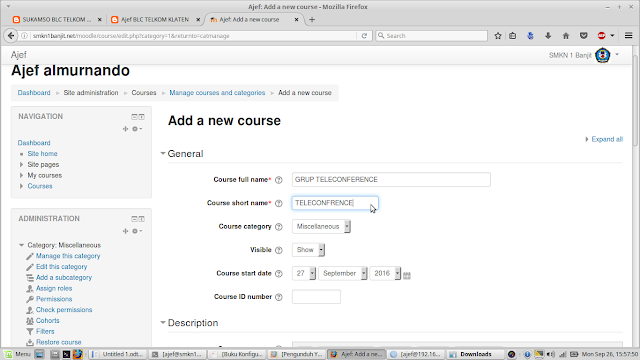The image size is (640, 360).
Task: Click the Firefox Search box
Action: click(431, 36)
